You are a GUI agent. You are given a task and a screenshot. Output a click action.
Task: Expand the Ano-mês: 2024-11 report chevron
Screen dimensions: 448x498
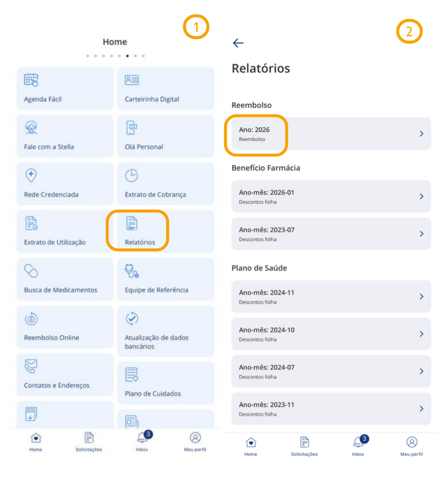(x=421, y=296)
